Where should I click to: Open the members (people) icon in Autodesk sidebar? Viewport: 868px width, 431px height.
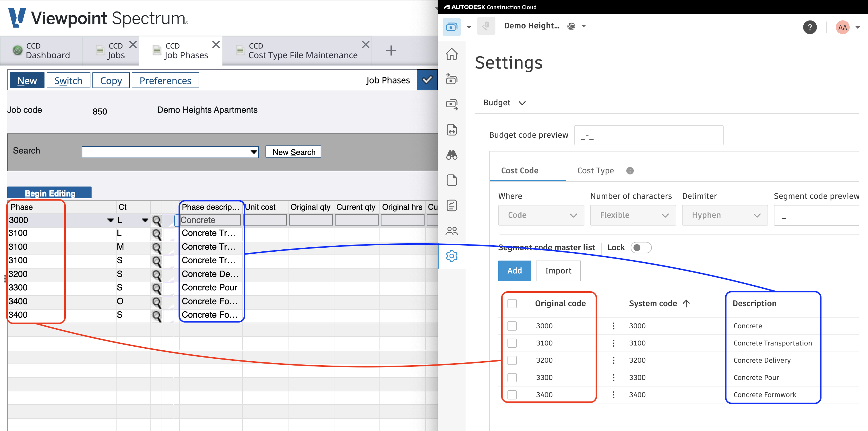452,231
